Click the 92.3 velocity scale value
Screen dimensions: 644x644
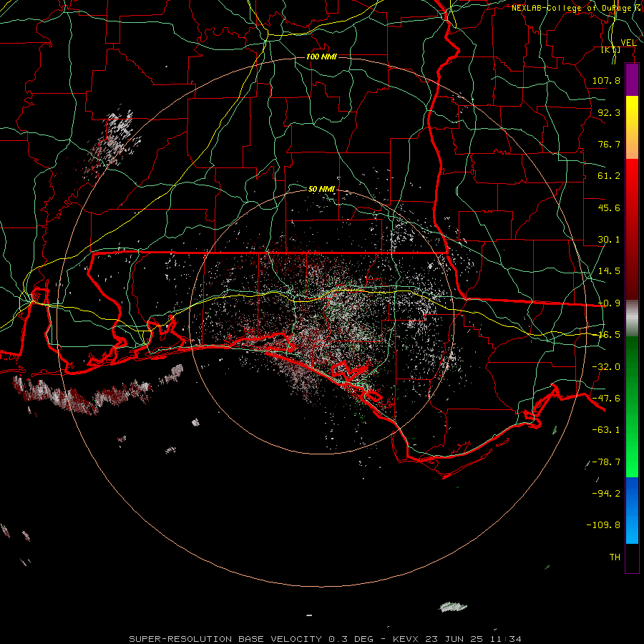[609, 112]
